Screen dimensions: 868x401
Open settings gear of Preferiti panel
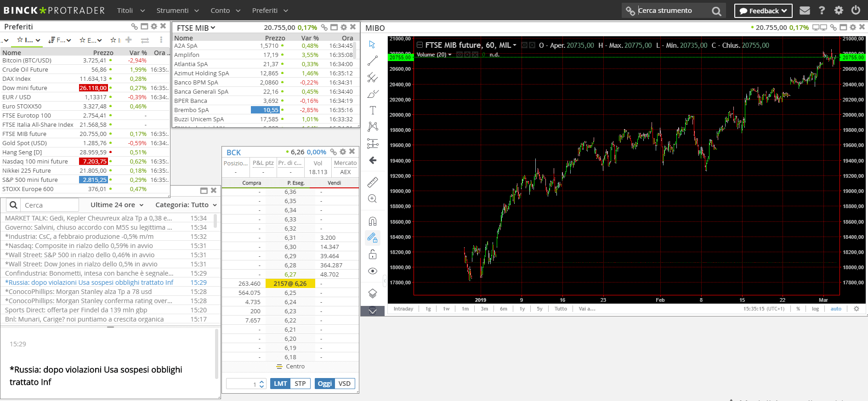point(154,27)
